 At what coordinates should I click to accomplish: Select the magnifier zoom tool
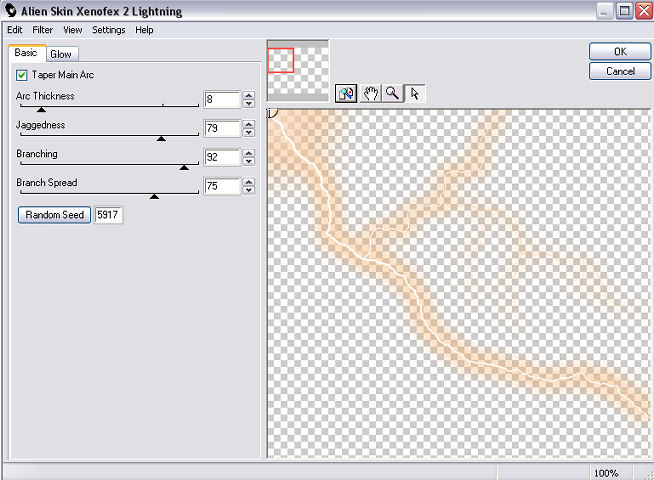pos(392,93)
